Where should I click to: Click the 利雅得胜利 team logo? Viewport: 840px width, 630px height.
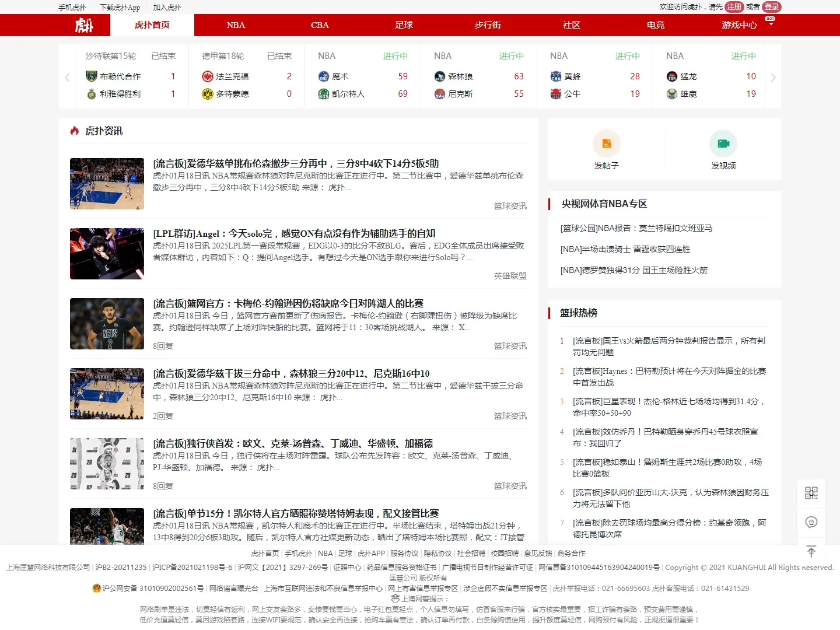tap(92, 93)
